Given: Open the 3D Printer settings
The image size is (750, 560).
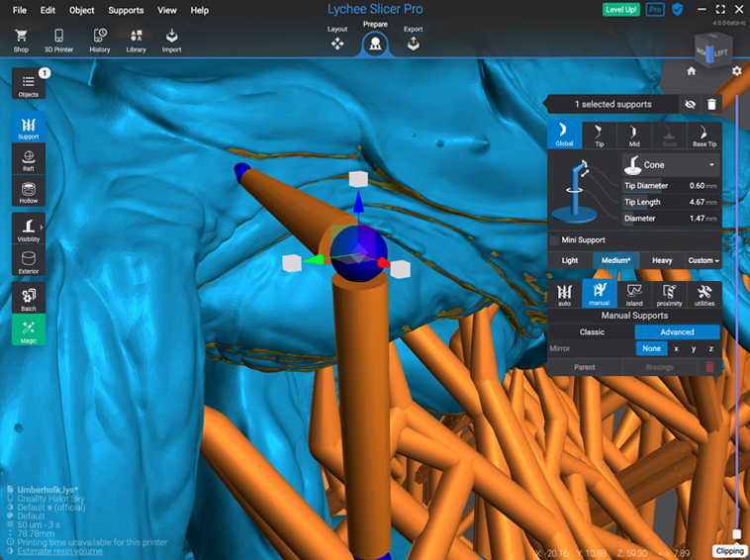Looking at the screenshot, I should [x=58, y=41].
